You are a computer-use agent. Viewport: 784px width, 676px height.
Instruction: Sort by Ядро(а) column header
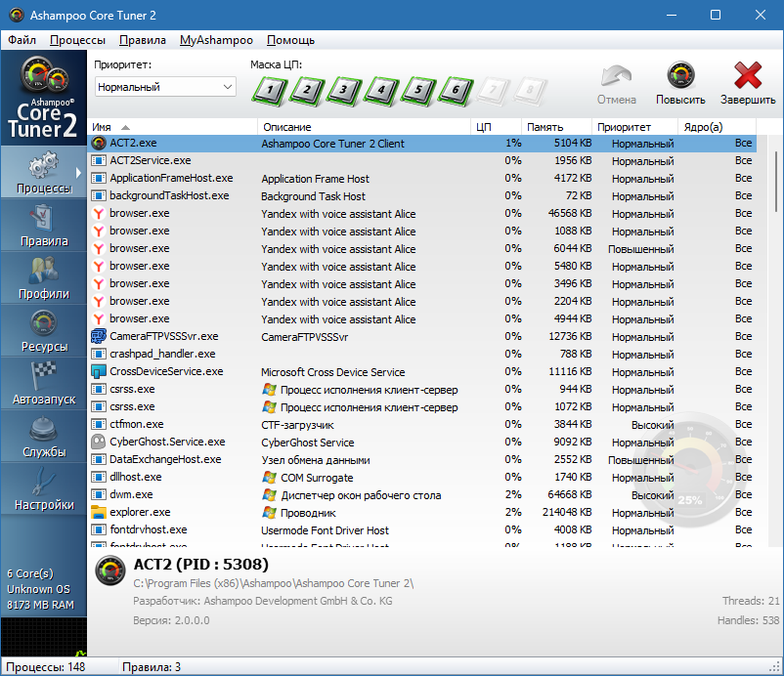click(717, 127)
